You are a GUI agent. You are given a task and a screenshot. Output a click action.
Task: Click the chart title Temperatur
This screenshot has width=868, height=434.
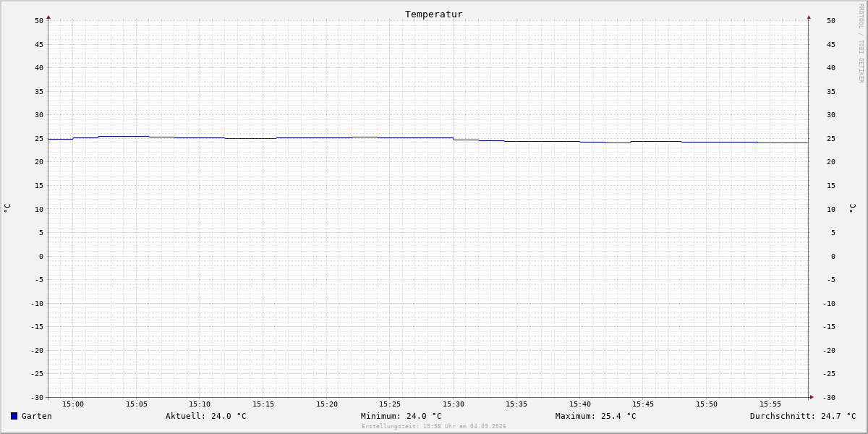(x=434, y=14)
